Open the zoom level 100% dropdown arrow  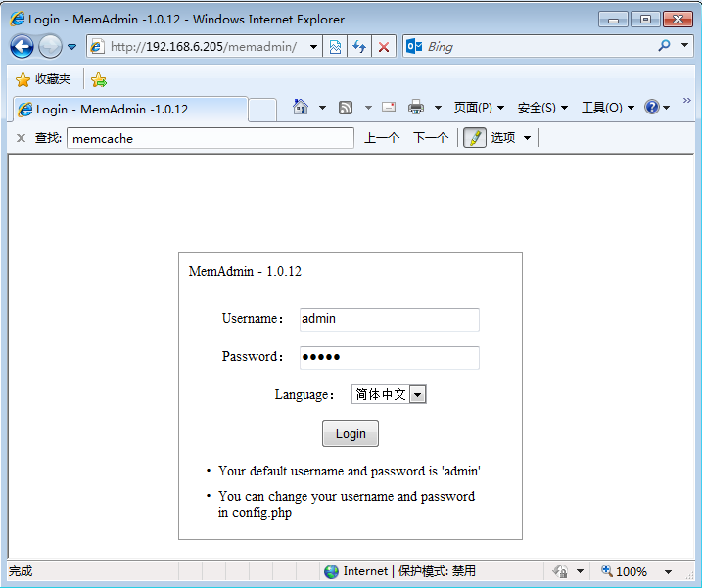click(669, 572)
